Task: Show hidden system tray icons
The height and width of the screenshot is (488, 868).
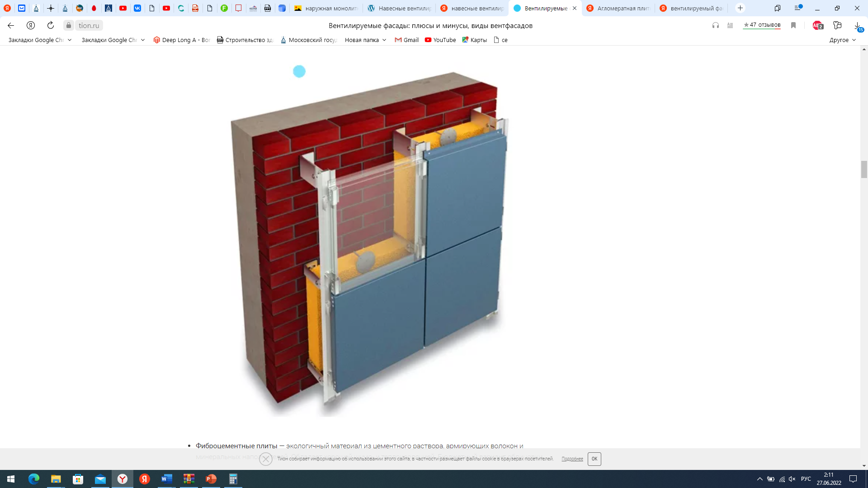Action: 759,479
